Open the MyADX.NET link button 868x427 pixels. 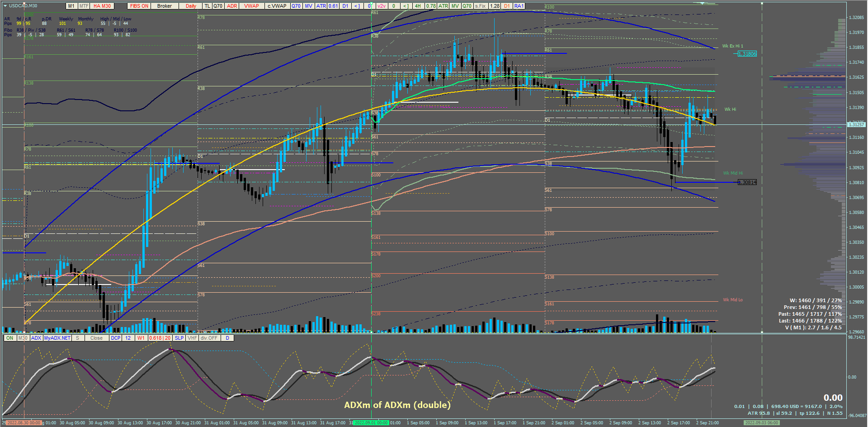[57, 338]
